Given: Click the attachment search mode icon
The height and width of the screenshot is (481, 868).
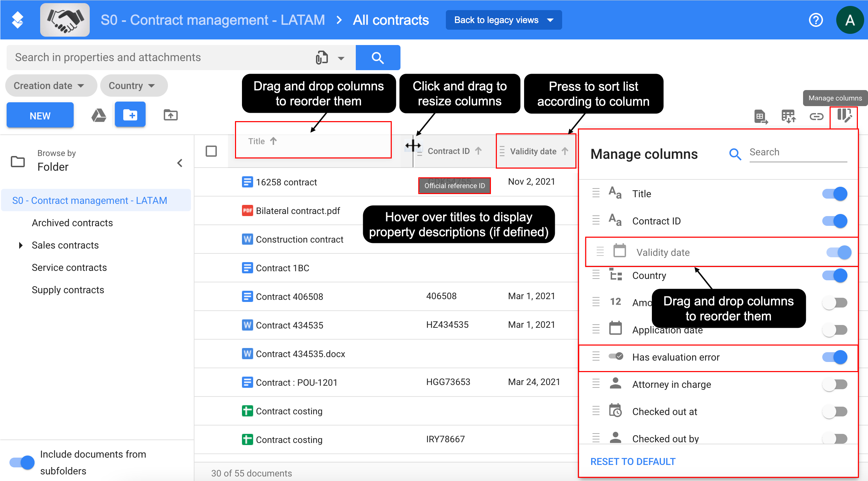Looking at the screenshot, I should 322,58.
